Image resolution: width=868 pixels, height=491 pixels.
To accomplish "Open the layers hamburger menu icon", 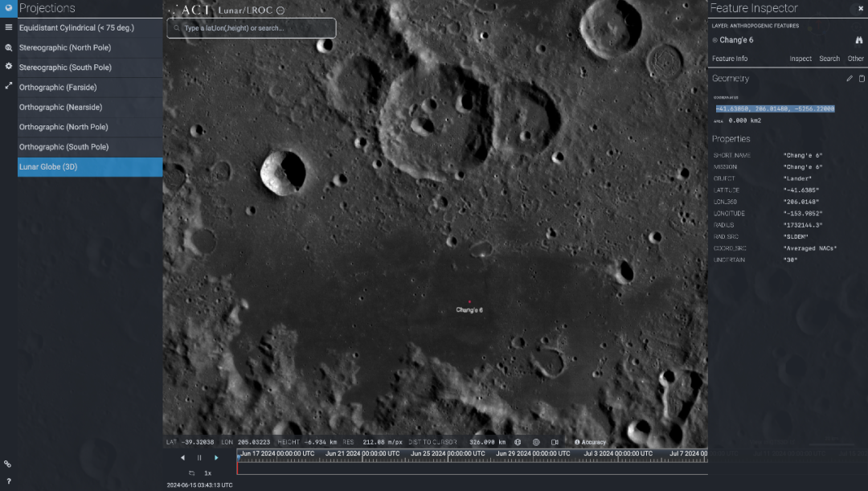I will (x=8, y=27).
